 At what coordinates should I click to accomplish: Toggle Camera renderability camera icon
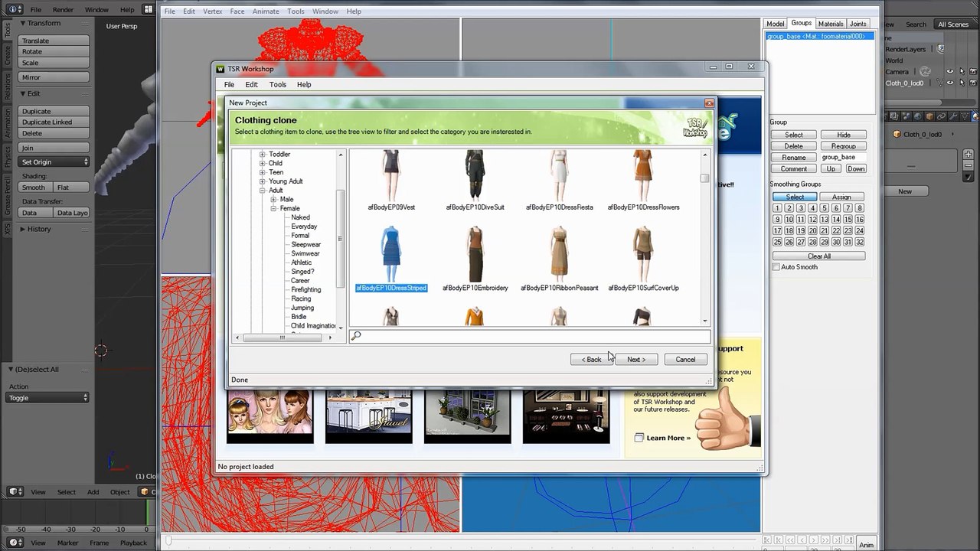[x=973, y=71]
